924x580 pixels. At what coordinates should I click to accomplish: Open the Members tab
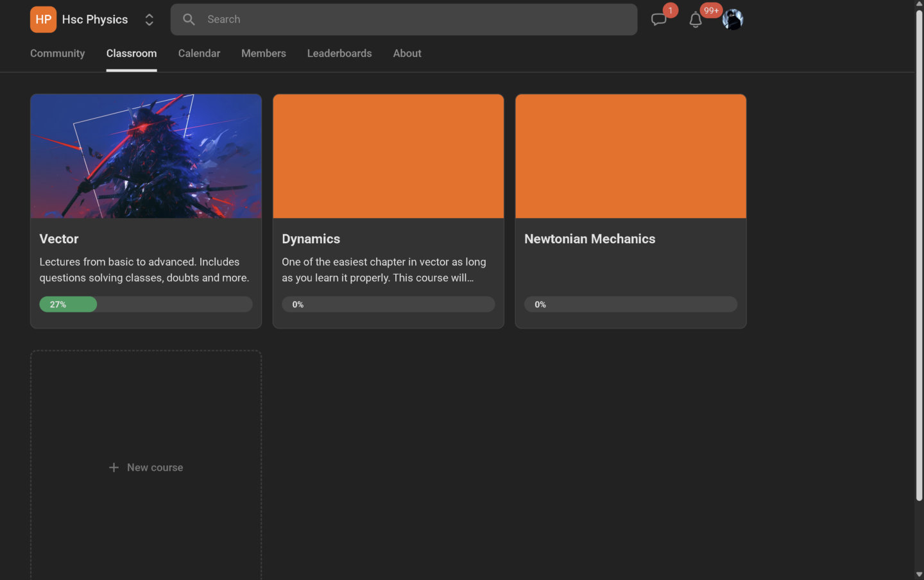(264, 53)
